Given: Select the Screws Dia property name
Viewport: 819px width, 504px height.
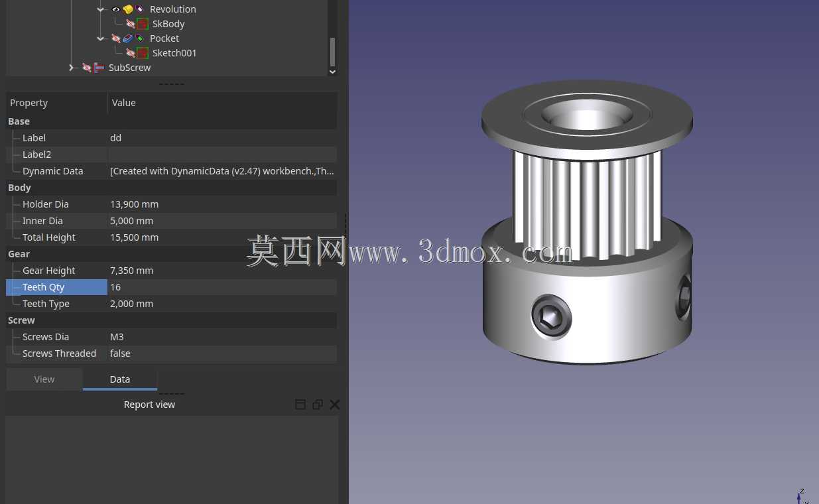Looking at the screenshot, I should (x=46, y=337).
